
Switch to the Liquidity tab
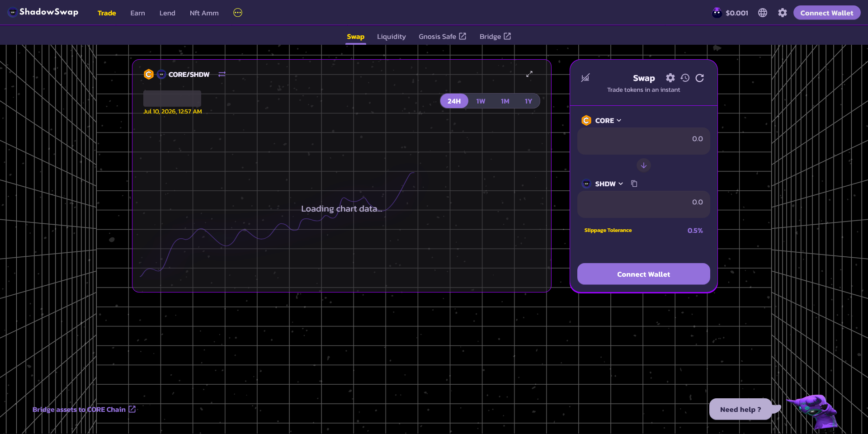click(392, 37)
